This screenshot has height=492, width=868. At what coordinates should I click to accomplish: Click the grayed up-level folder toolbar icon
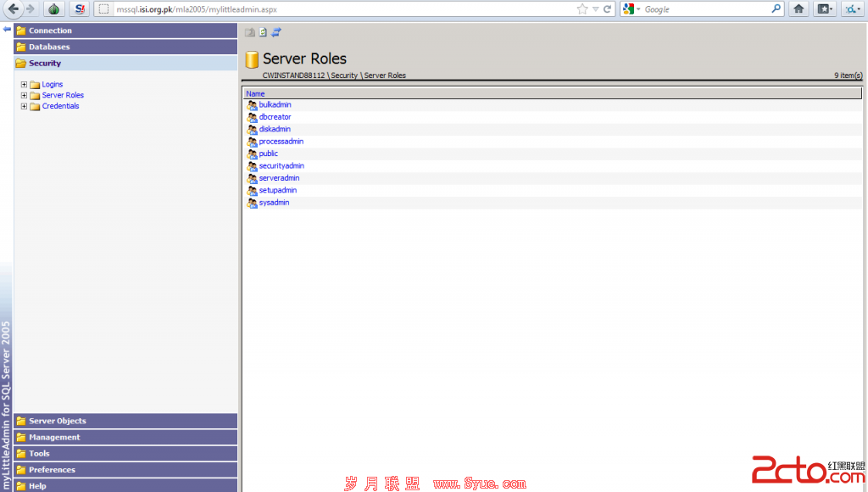pos(250,32)
